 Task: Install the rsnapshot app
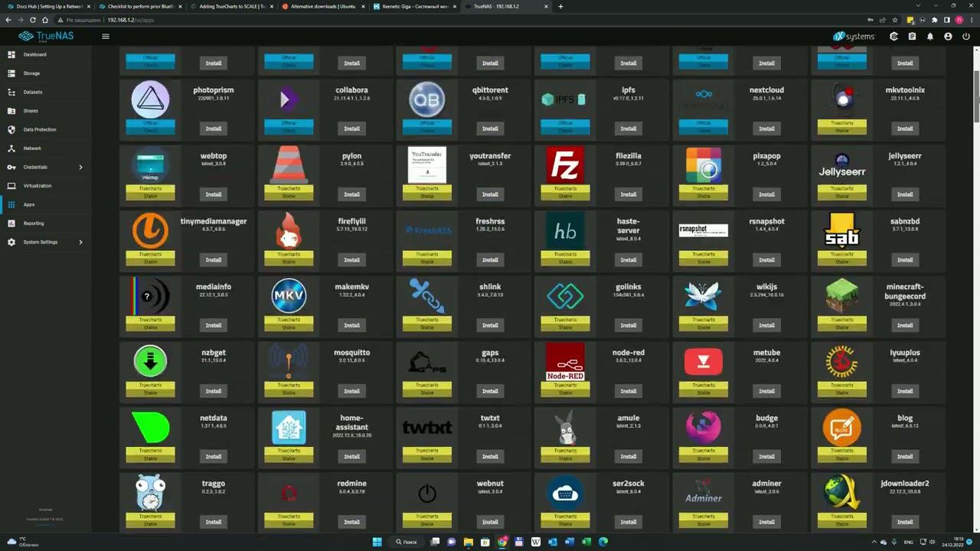coord(766,260)
